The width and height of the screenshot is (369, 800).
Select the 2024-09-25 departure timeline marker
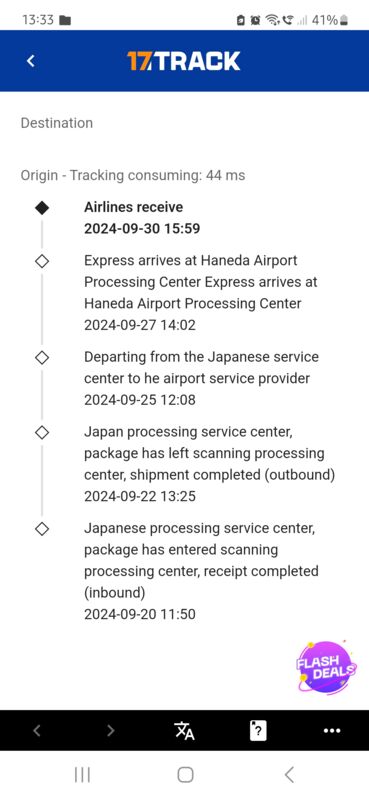point(42,358)
